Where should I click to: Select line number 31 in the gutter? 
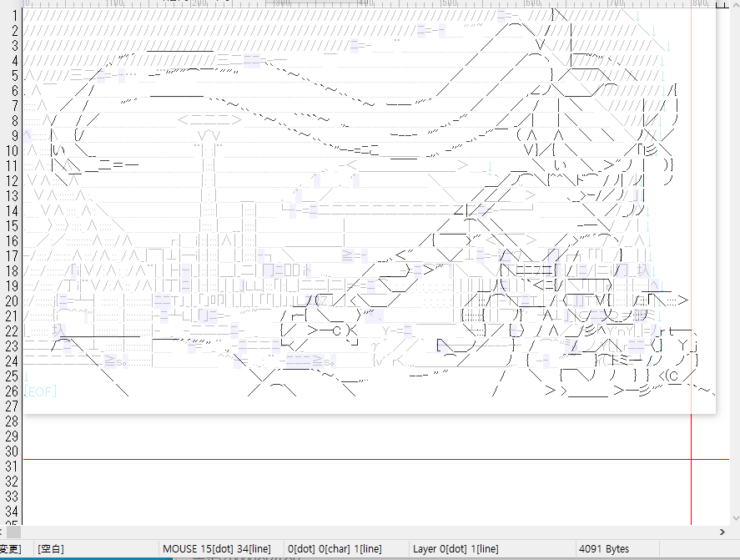point(11,467)
